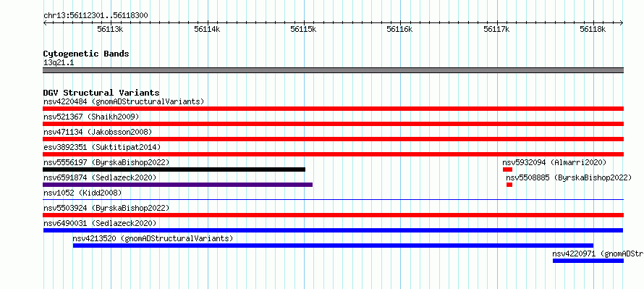Click the 13q21.1 band label

(x=59, y=63)
